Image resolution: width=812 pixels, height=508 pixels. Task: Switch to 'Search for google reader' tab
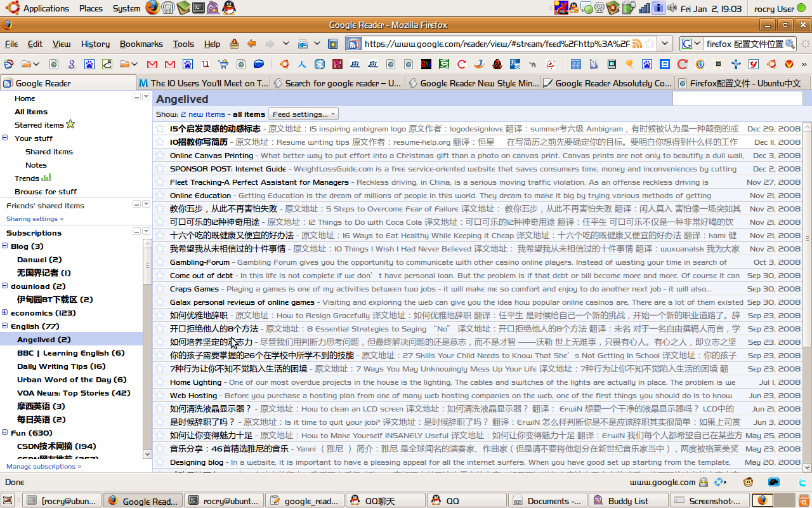coord(338,83)
